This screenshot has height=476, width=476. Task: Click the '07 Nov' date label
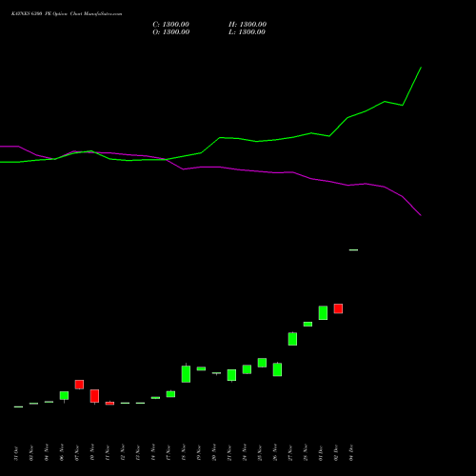point(77,453)
